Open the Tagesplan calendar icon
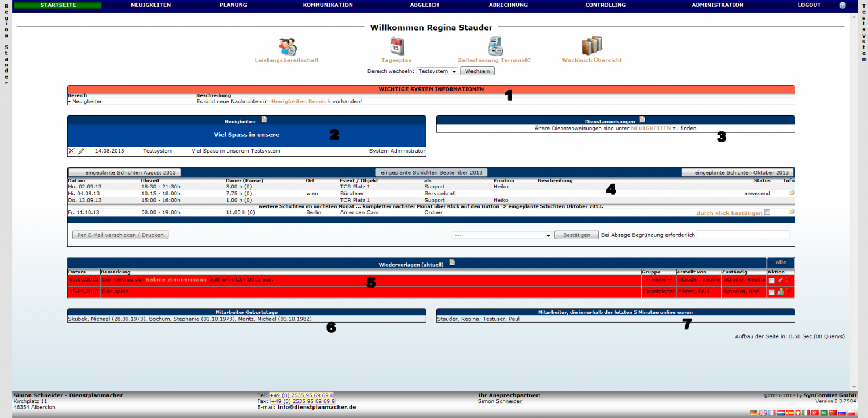The width and height of the screenshot is (868, 418). pyautogui.click(x=397, y=46)
